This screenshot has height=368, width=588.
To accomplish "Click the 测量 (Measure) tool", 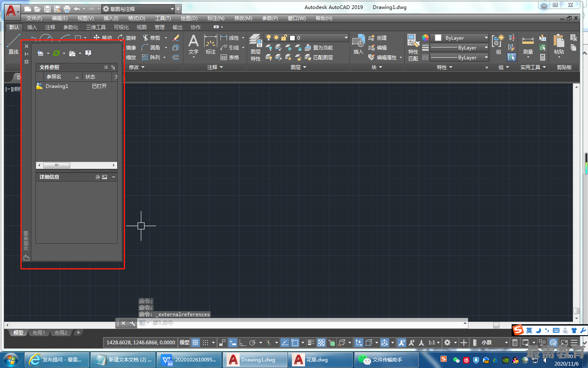I will 528,45.
